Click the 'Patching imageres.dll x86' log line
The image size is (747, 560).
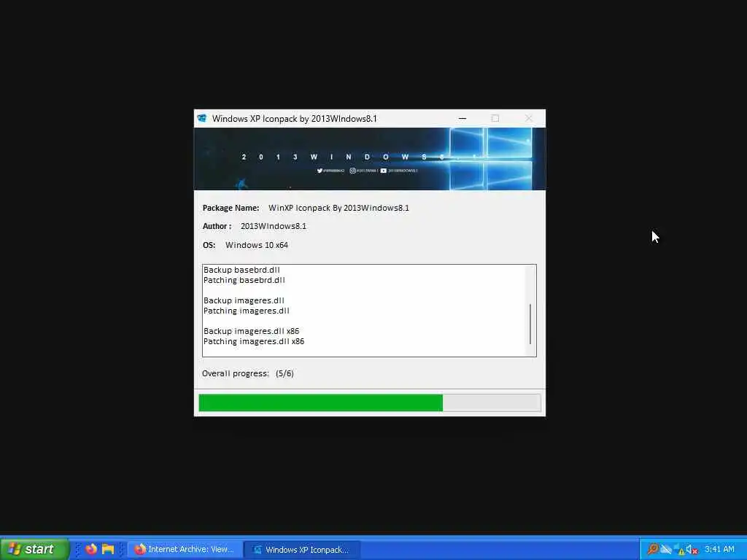[253, 341]
